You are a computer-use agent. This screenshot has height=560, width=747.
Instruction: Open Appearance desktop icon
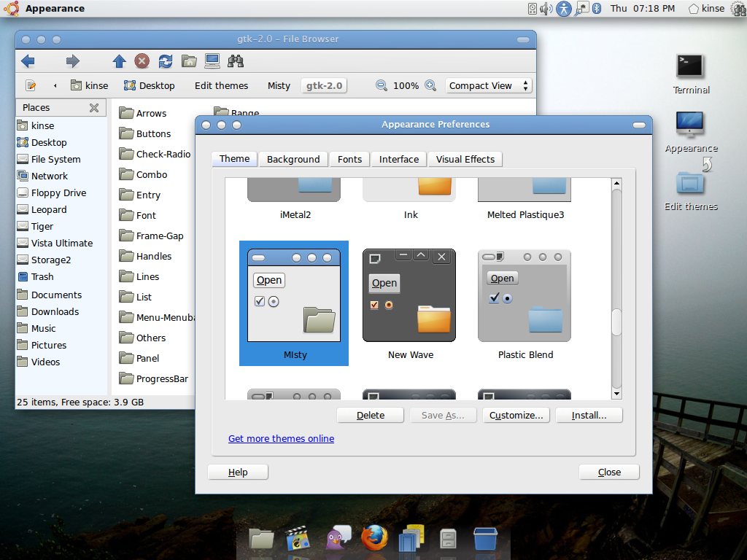(x=691, y=132)
